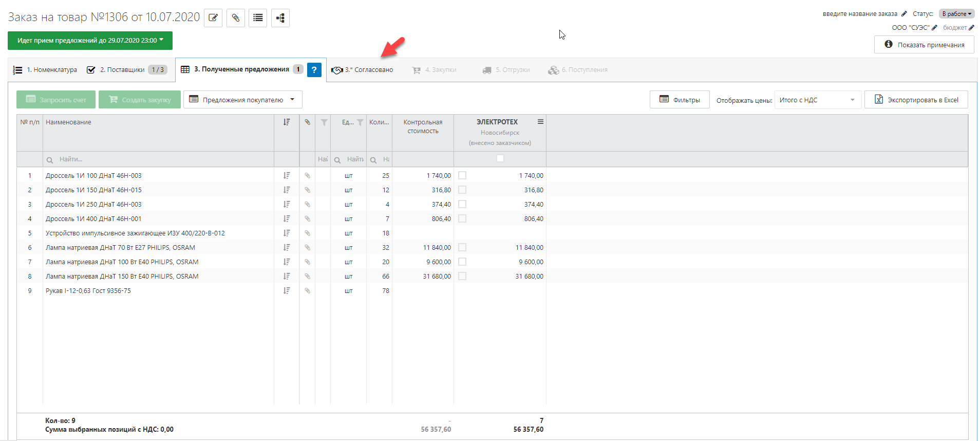Click the blue question mark help icon
The width and height of the screenshot is (980, 441).
coord(314,70)
